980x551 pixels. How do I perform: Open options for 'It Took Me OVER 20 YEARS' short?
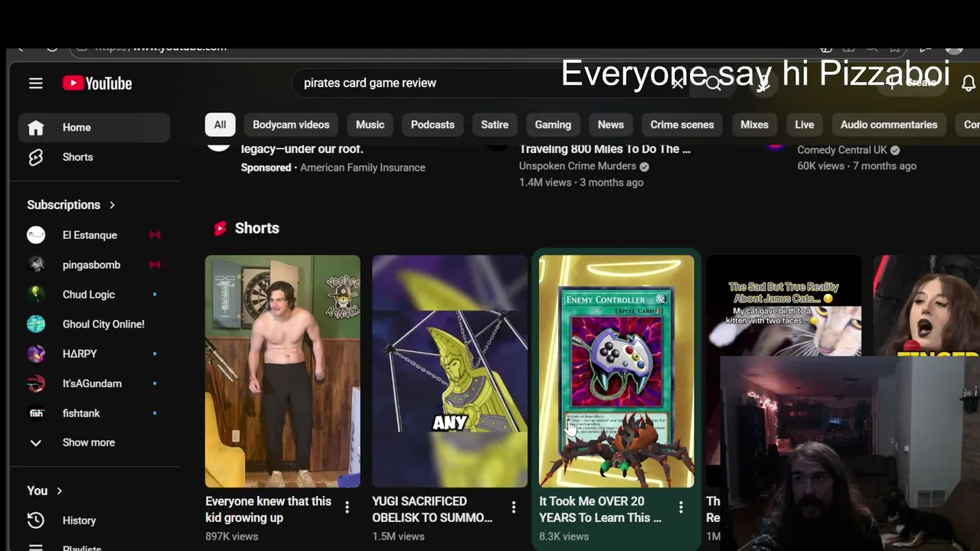point(681,507)
